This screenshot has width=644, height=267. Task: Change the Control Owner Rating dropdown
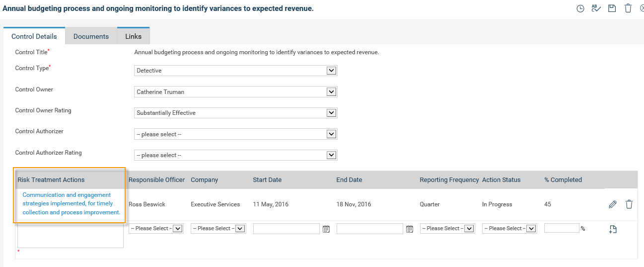pos(236,113)
